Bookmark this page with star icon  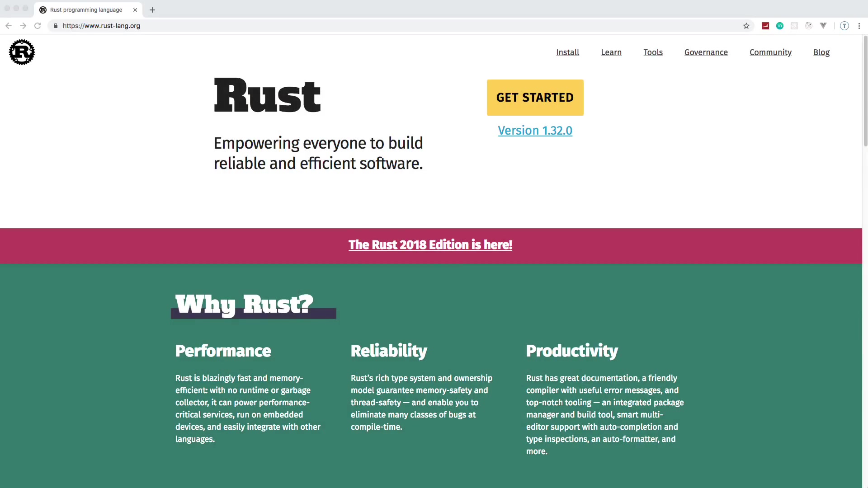point(746,26)
